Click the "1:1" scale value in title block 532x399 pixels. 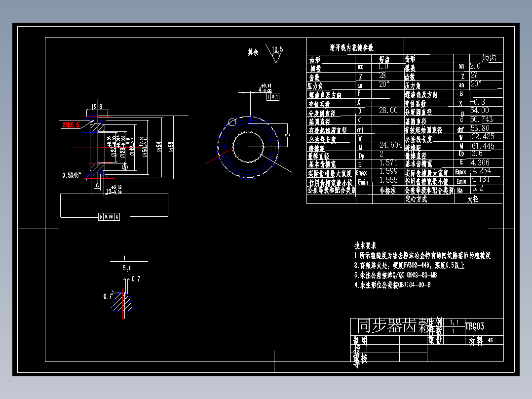[454, 322]
